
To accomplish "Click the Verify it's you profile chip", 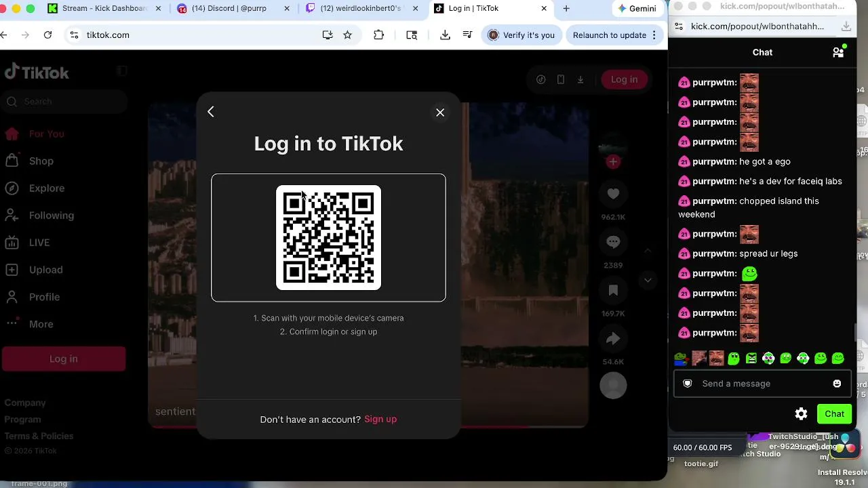I will pyautogui.click(x=521, y=35).
